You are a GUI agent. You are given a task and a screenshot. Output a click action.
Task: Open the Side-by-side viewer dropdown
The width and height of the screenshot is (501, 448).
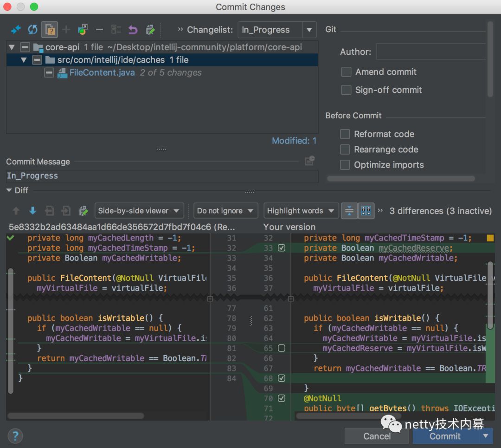(139, 211)
